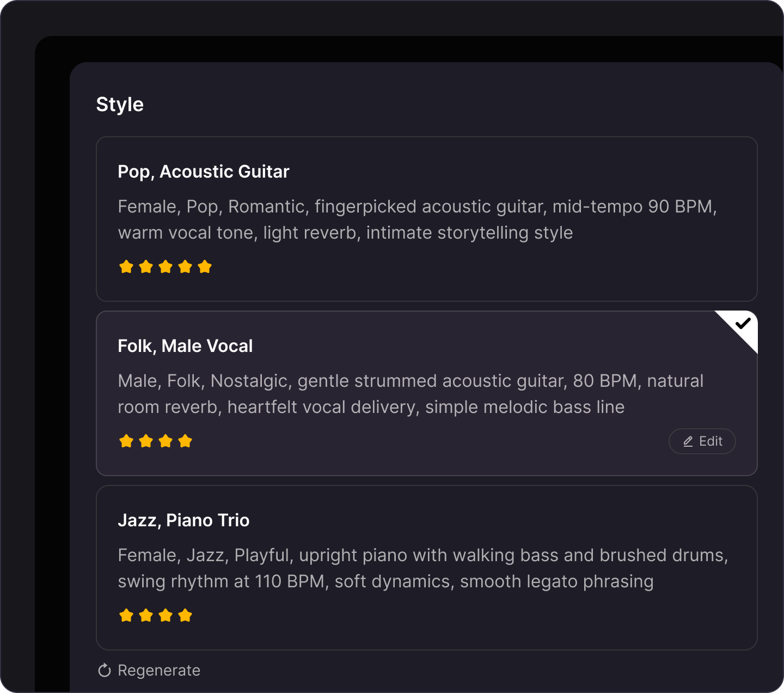Click the Regenerate text link
784x693 pixels.
click(159, 671)
